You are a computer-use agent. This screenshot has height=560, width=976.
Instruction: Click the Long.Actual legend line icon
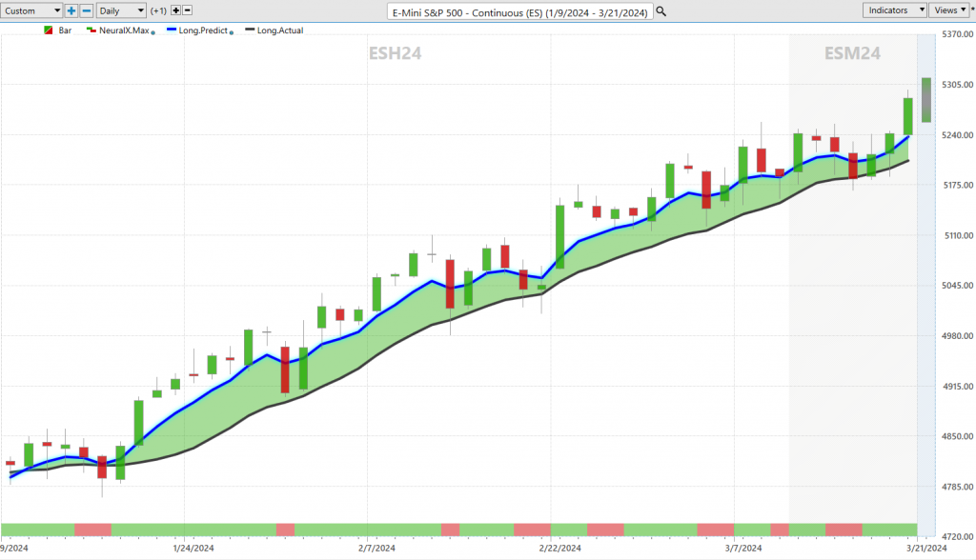251,30
